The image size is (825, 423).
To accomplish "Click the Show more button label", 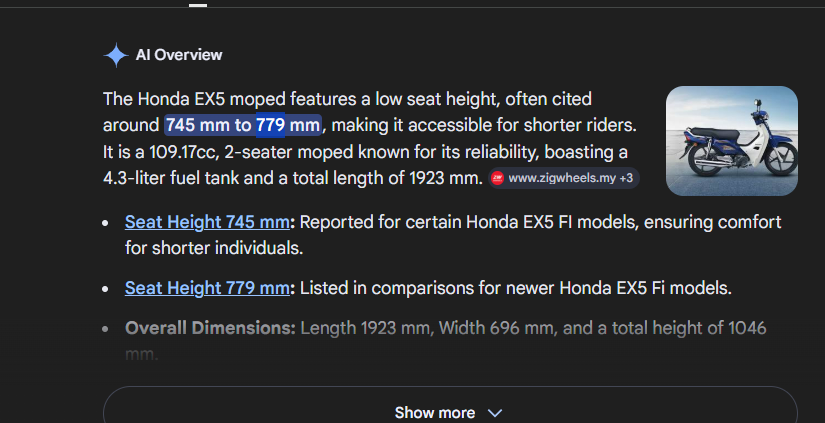I will 435,412.
